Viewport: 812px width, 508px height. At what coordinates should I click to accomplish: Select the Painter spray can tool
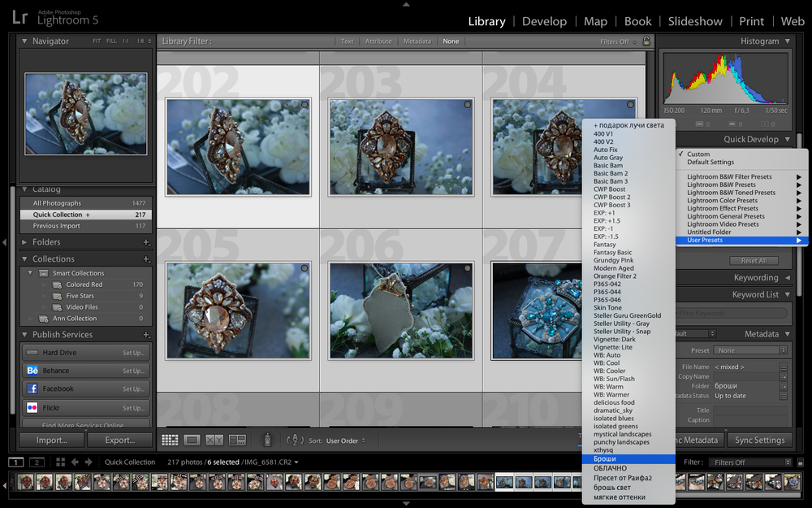267,440
